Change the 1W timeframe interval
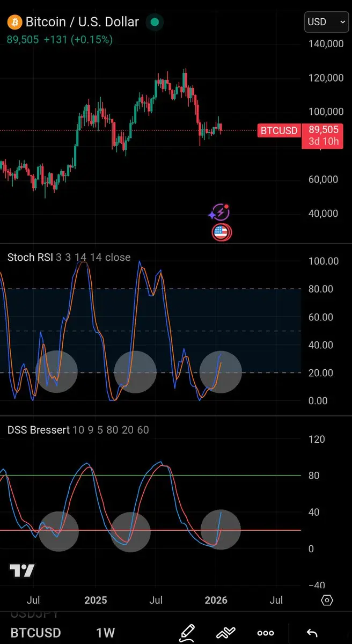Screen dimensions: 352x644 coord(105,633)
